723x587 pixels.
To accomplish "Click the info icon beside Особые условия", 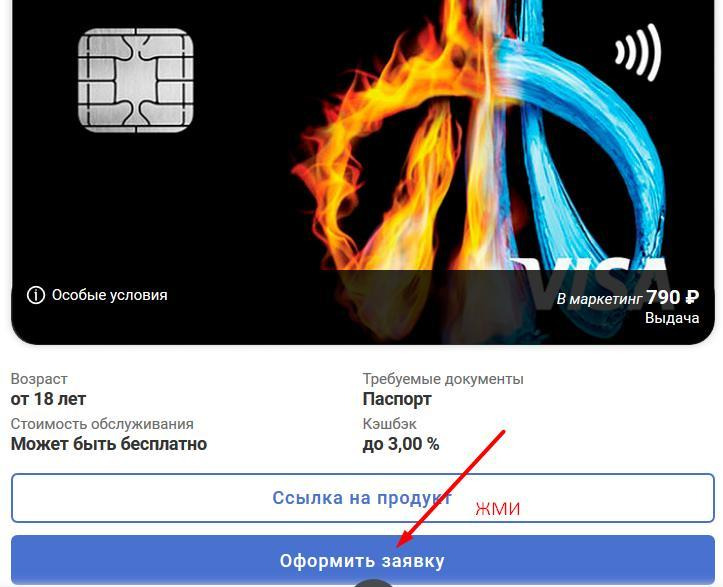I will [36, 295].
